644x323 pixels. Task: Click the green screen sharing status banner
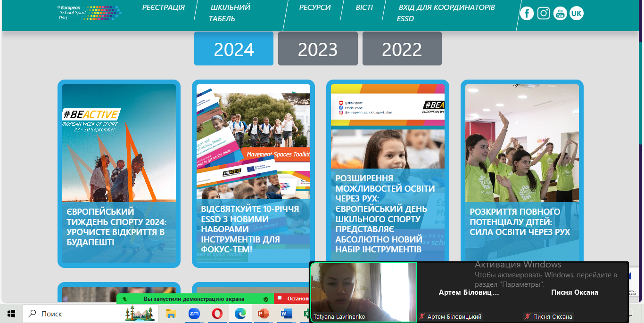point(194,299)
